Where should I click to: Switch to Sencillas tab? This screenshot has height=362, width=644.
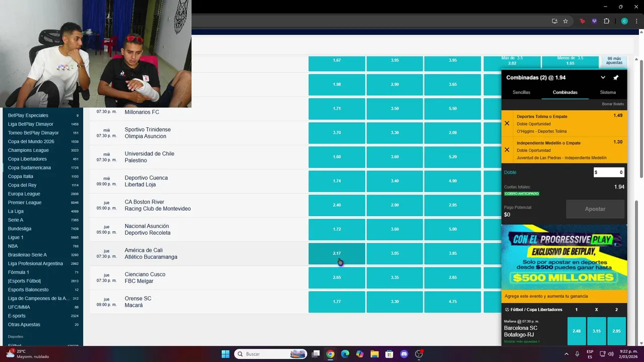(x=521, y=93)
